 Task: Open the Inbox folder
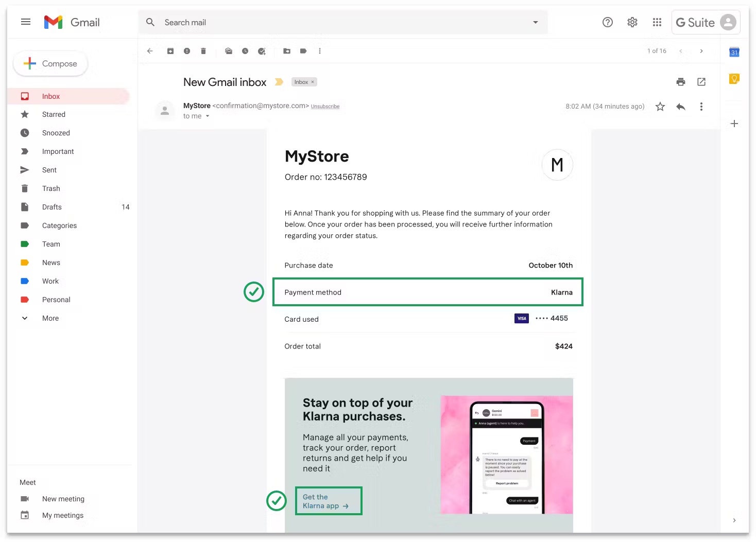pyautogui.click(x=68, y=96)
